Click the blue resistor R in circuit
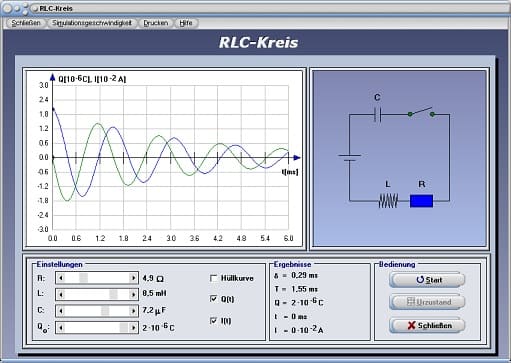The image size is (511, 363). click(421, 201)
